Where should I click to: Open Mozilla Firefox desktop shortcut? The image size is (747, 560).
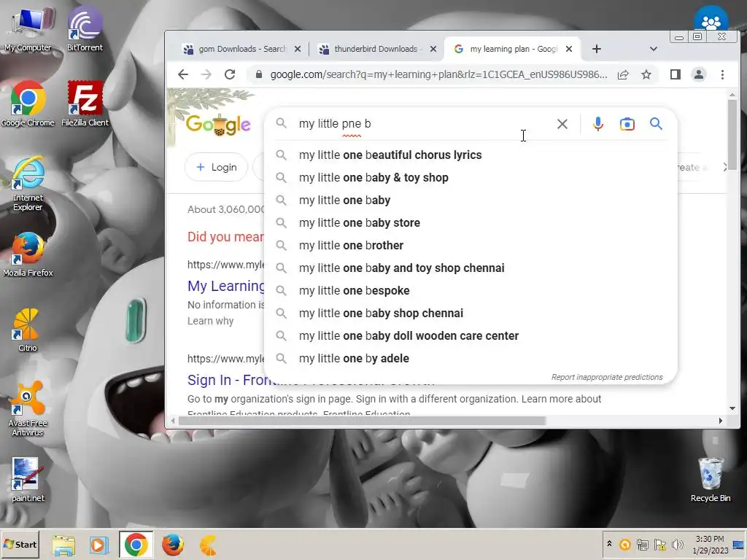(x=28, y=254)
